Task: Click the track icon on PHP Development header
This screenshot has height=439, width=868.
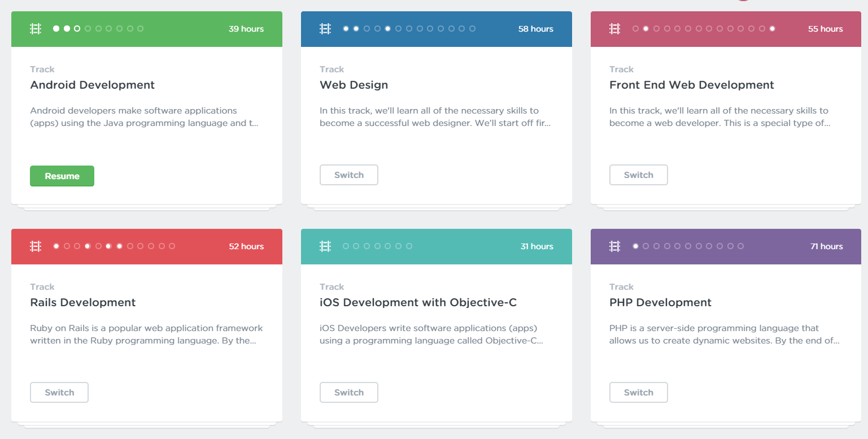Action: point(615,246)
